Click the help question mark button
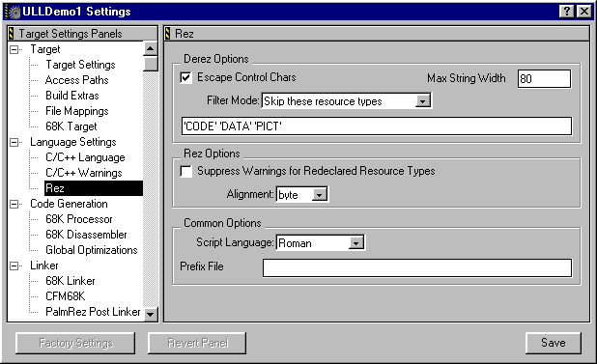This screenshot has width=597, height=364. point(566,12)
